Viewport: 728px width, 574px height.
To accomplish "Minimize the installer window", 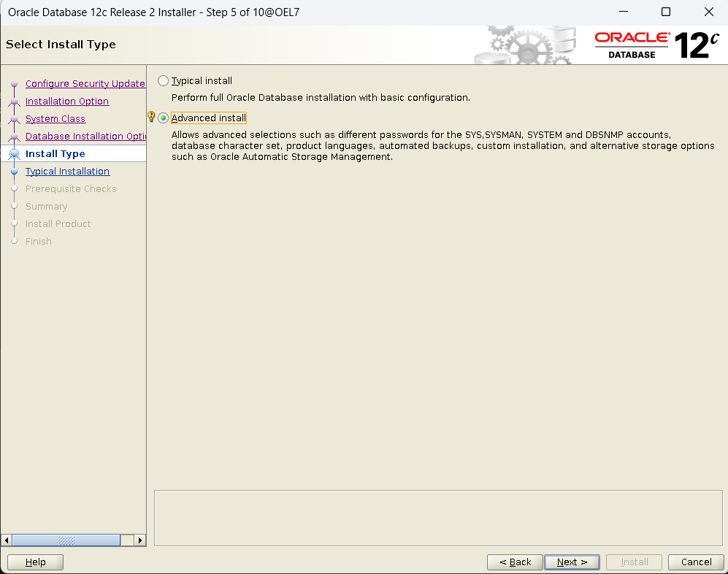I will [624, 12].
